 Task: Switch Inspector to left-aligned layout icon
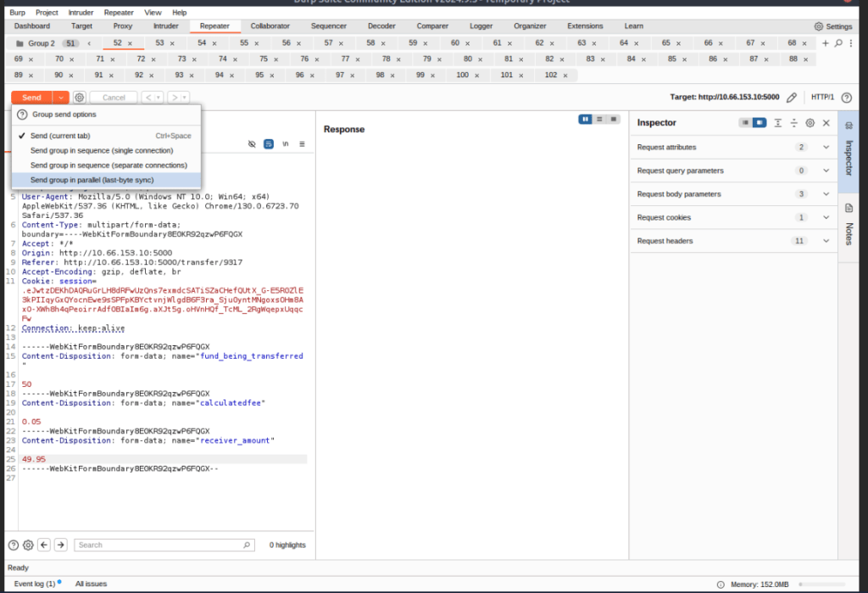[x=746, y=122]
